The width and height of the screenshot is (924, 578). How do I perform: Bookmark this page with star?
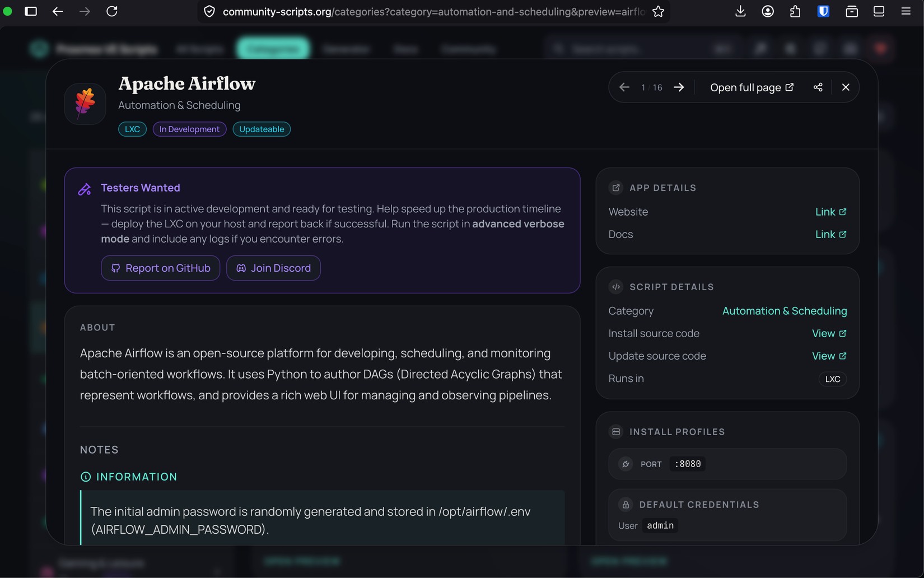[658, 12]
